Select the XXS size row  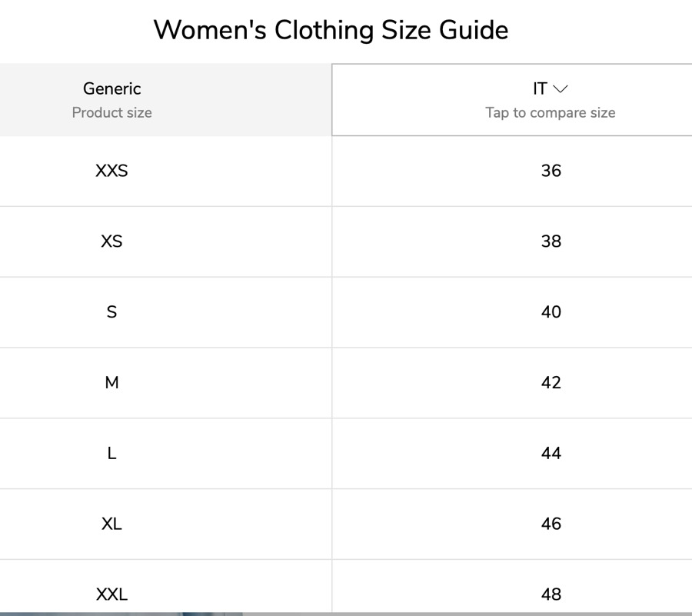[112, 171]
